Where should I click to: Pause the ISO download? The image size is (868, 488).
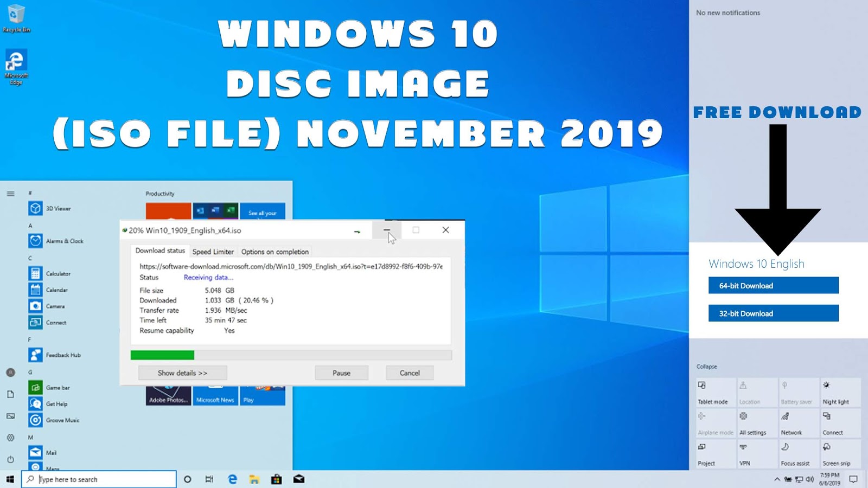coord(342,373)
